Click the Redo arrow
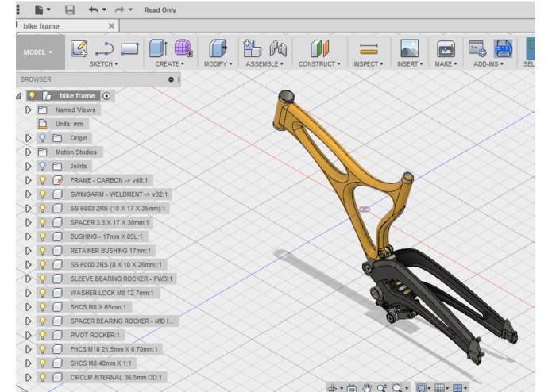552x392 pixels. click(120, 10)
